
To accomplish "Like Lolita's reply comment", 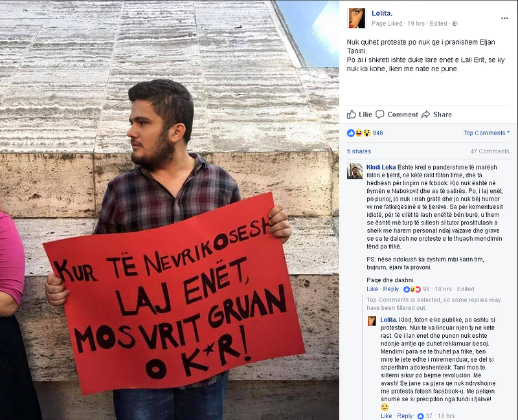I will [386, 415].
